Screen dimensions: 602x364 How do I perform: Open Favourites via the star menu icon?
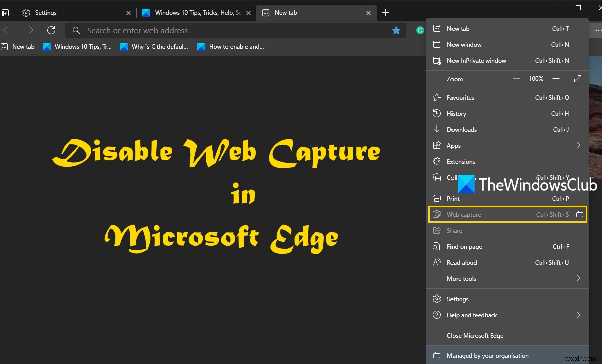pyautogui.click(x=436, y=97)
